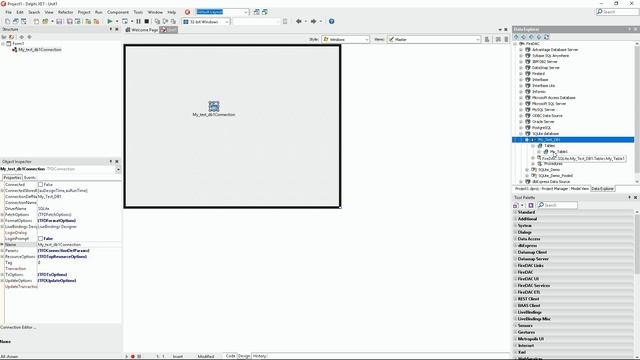Click the Tool Palette categories icon

pos(516,205)
